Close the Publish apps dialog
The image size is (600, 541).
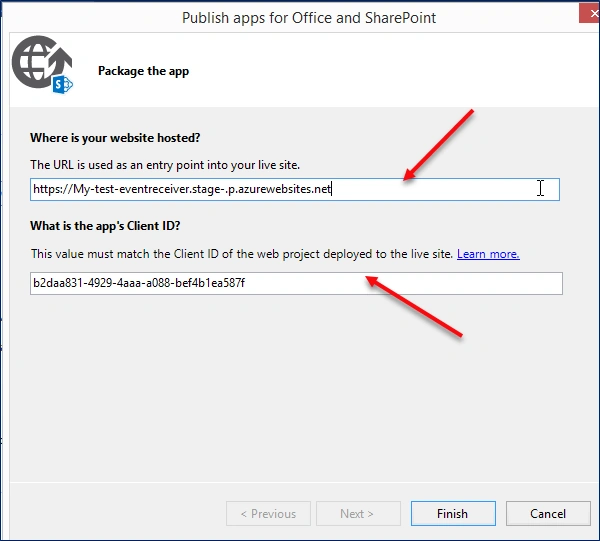coord(592,13)
